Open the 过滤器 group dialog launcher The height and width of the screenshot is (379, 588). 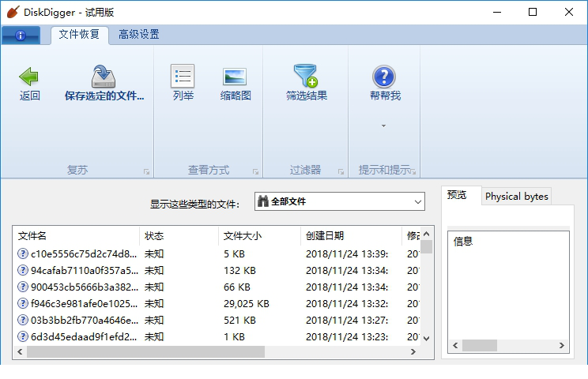(x=341, y=172)
